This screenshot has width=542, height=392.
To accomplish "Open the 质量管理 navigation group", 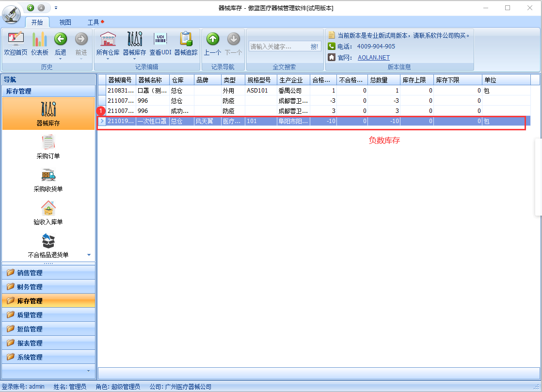I will tap(48, 315).
